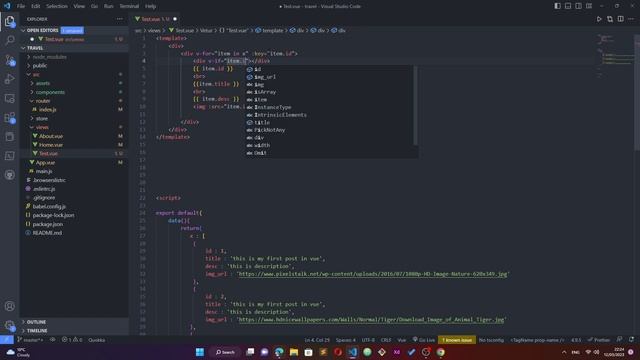This screenshot has height=360, width=640.
Task: Click the Customize Layout icon
Action: pos(589,6)
